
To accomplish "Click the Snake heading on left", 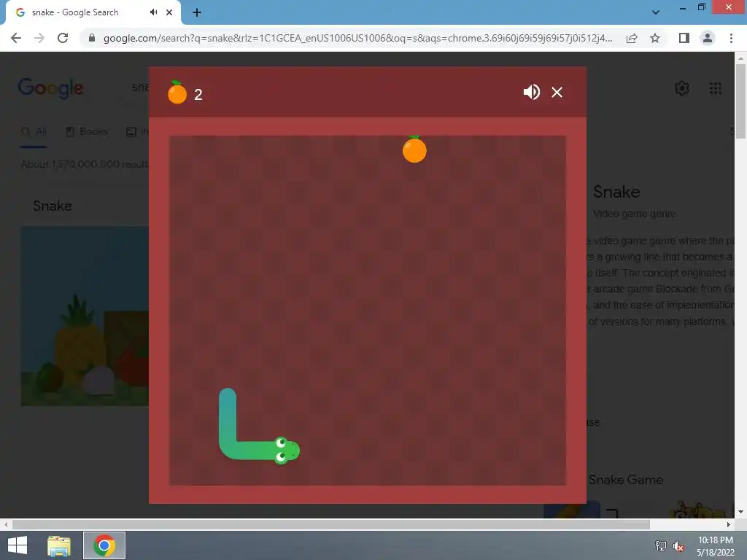I will point(53,206).
